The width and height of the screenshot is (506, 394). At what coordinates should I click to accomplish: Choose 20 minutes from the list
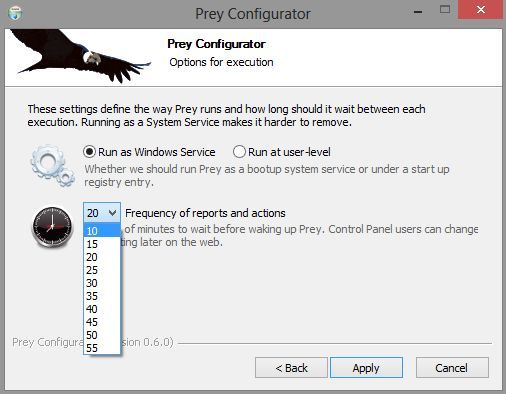tap(102, 257)
